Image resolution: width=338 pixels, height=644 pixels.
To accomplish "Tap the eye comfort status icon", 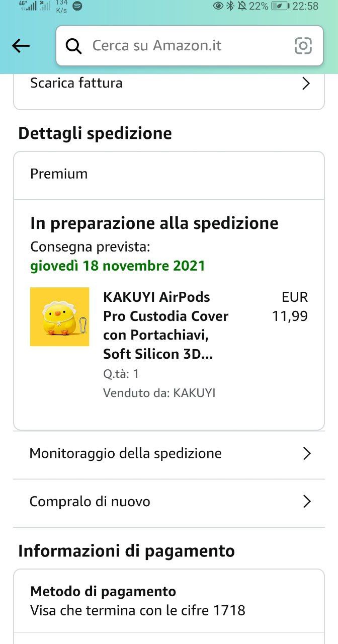I will pos(218,6).
